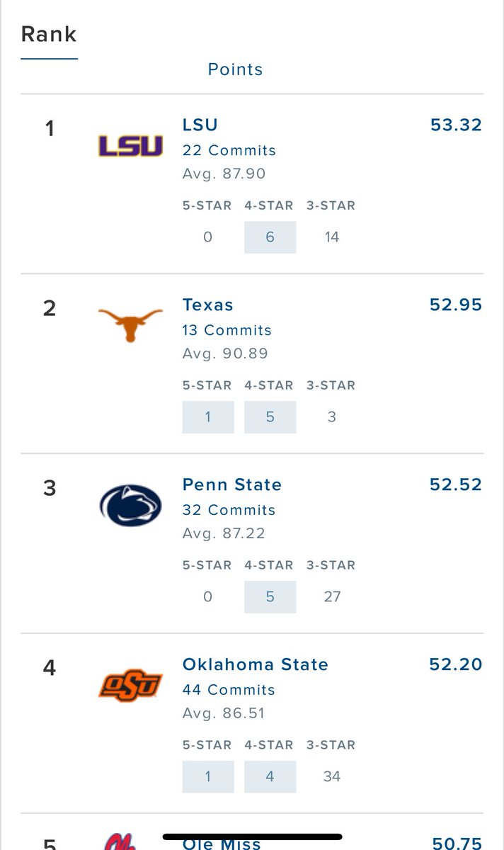This screenshot has width=504, height=850.
Task: View Texas's 13 Commits list
Action: coord(227,330)
